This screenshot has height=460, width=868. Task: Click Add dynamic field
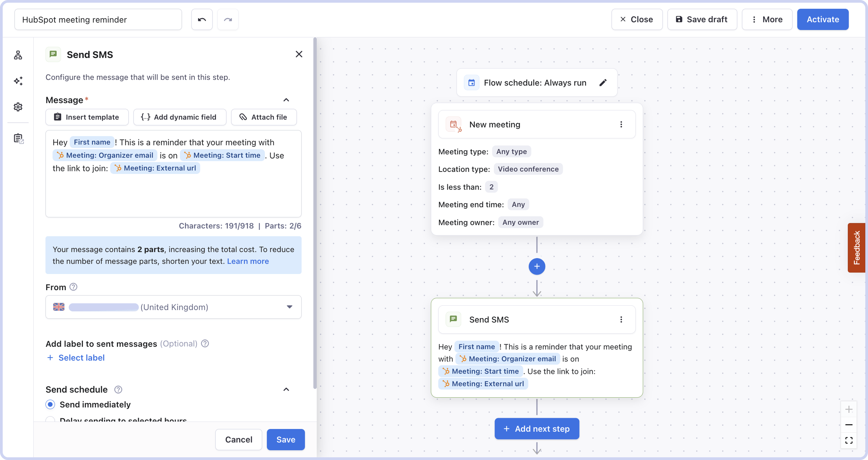click(180, 117)
